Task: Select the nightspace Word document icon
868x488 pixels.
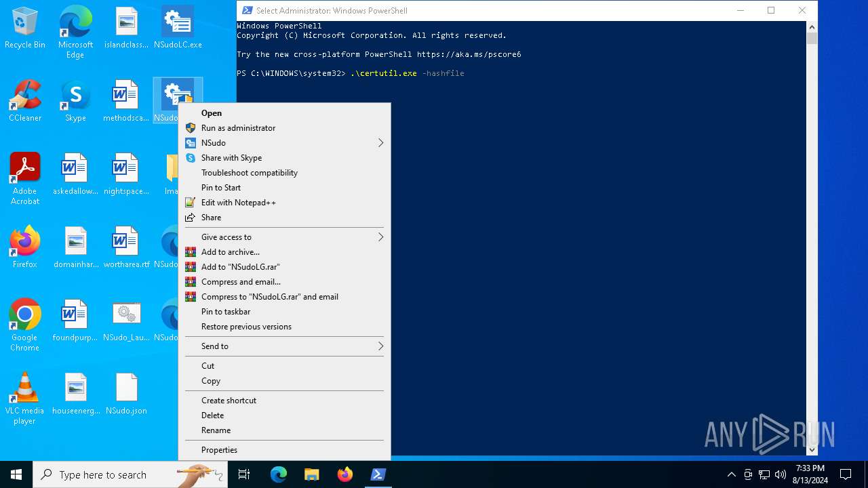Action: pyautogui.click(x=126, y=175)
